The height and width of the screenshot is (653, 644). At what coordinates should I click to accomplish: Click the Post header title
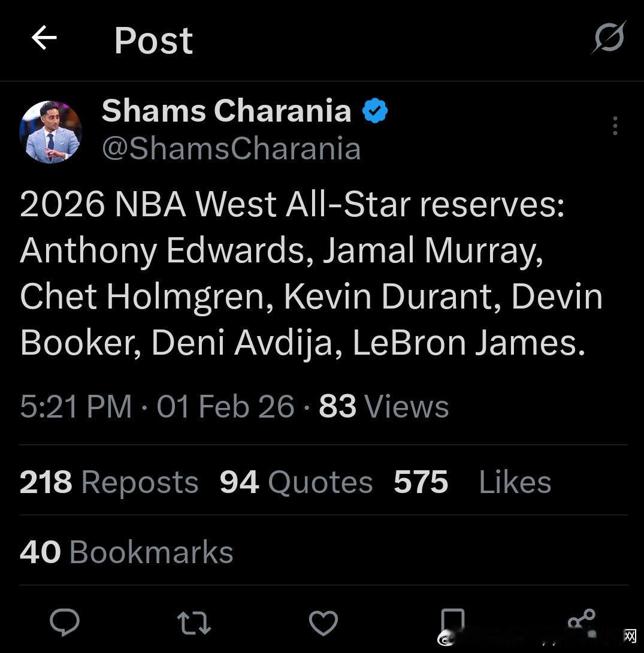tap(153, 40)
